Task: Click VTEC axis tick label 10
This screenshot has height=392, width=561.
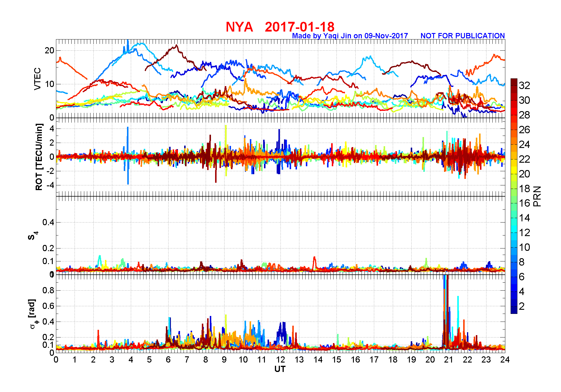Action: point(49,84)
